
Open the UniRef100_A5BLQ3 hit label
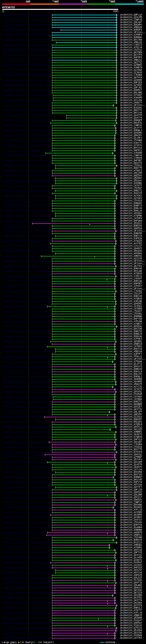coord(131,42)
